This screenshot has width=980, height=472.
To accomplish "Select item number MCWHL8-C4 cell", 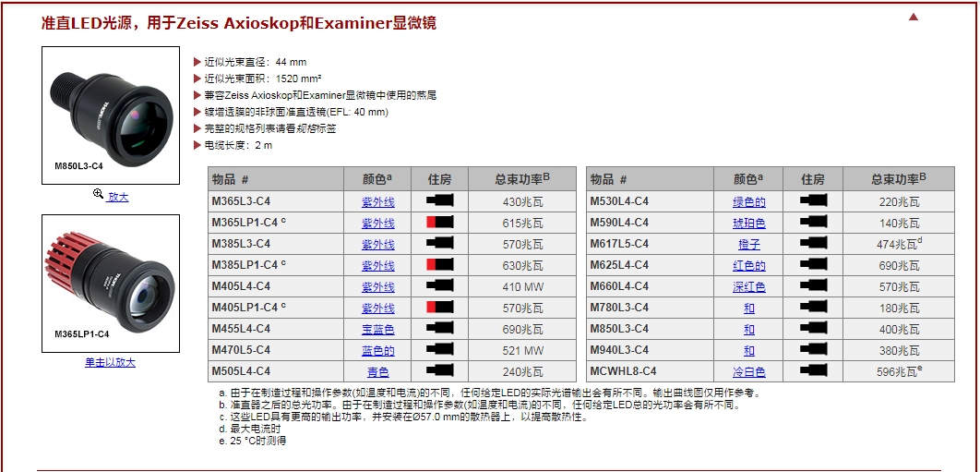I will pyautogui.click(x=650, y=371).
